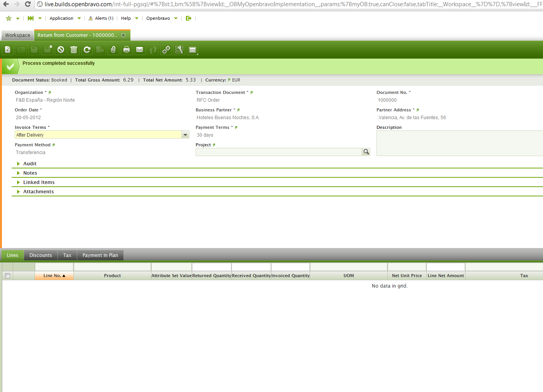Open the Application menu
Image resolution: width=543 pixels, height=392 pixels.
pyautogui.click(x=65, y=18)
